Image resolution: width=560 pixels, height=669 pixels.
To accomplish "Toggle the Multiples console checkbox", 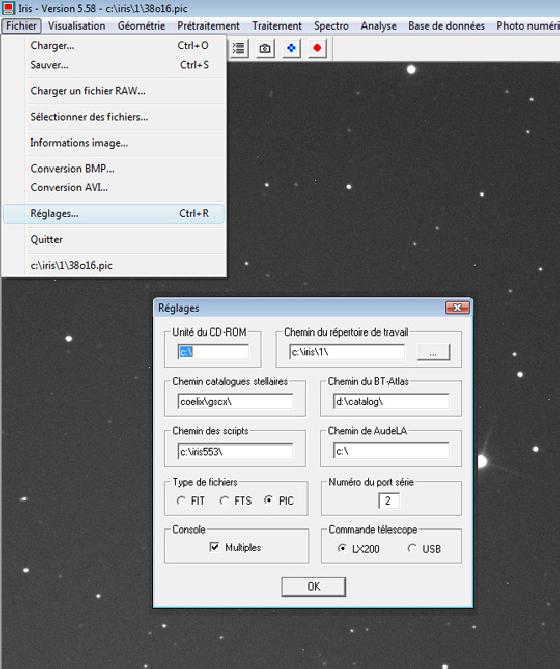I will click(x=214, y=547).
